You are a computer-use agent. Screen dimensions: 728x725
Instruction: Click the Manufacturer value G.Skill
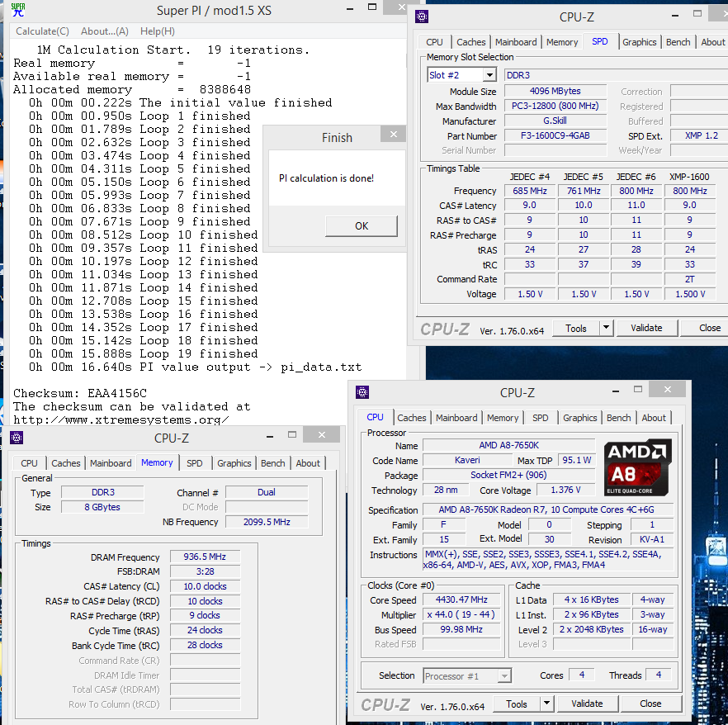pyautogui.click(x=555, y=121)
